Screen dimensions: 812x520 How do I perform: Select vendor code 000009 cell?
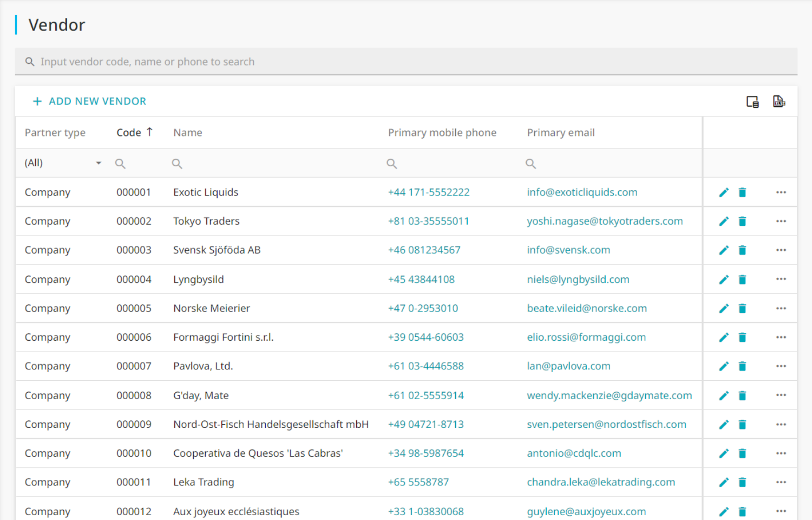tap(134, 424)
